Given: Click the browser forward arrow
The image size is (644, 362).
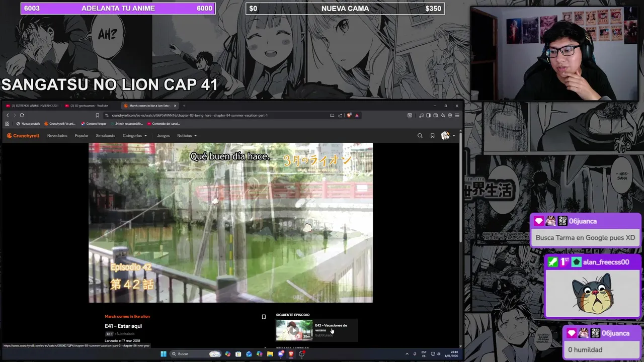Looking at the screenshot, I should tap(15, 115).
